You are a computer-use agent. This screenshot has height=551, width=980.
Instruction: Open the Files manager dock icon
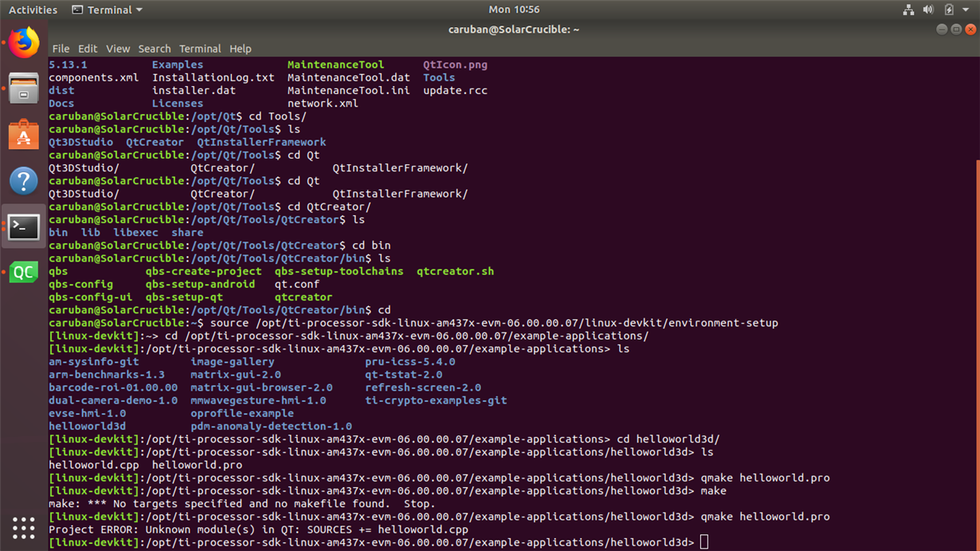point(24,89)
